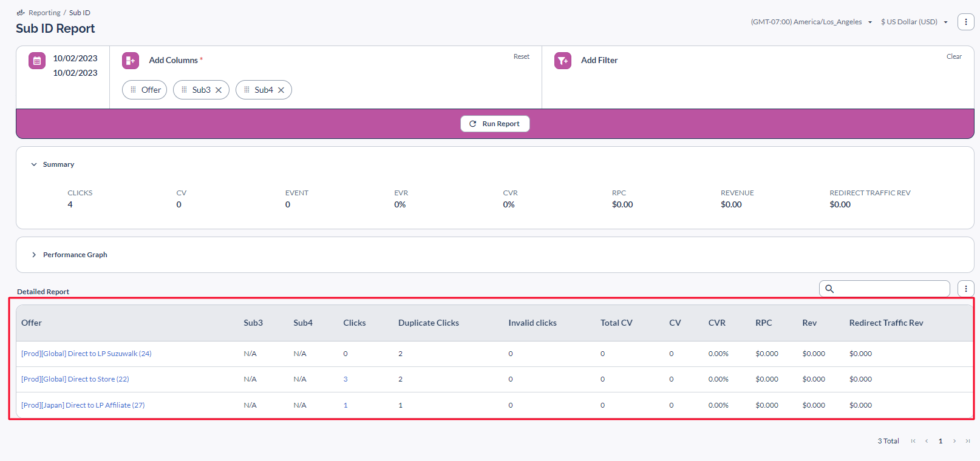
Task: Remove the Sub4 column chip
Action: 281,90
